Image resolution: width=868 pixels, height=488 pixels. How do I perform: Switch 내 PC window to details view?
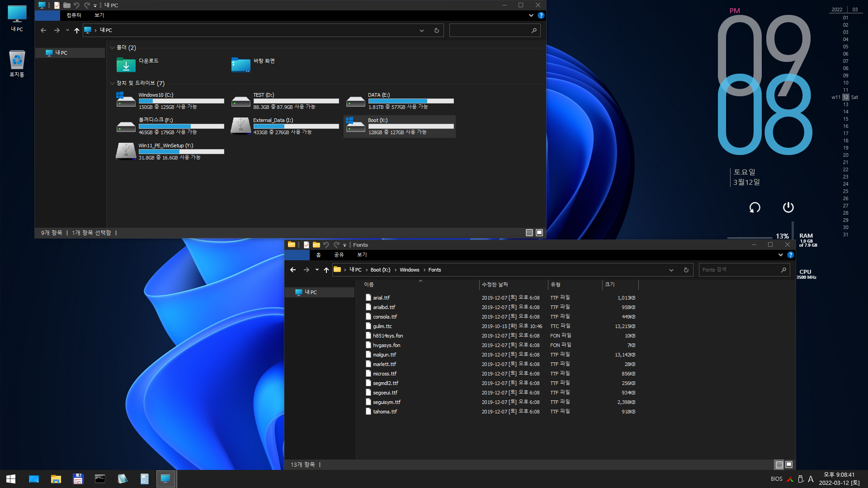coord(529,233)
